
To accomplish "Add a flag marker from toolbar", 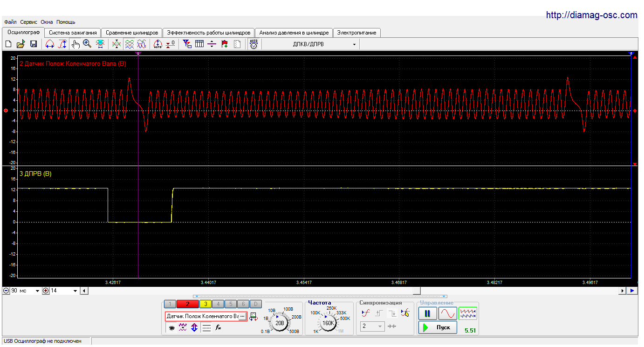I will click(x=225, y=44).
